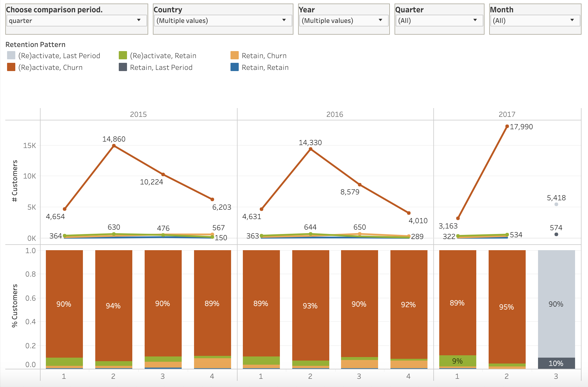Viewport: 588px width, 387px height.
Task: Click the (Re)activate, Churn legend swatch
Action: pos(11,67)
